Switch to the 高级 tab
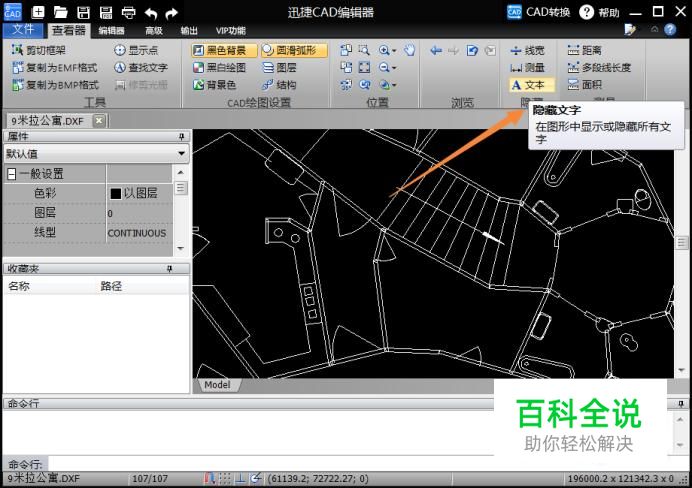 [x=154, y=30]
